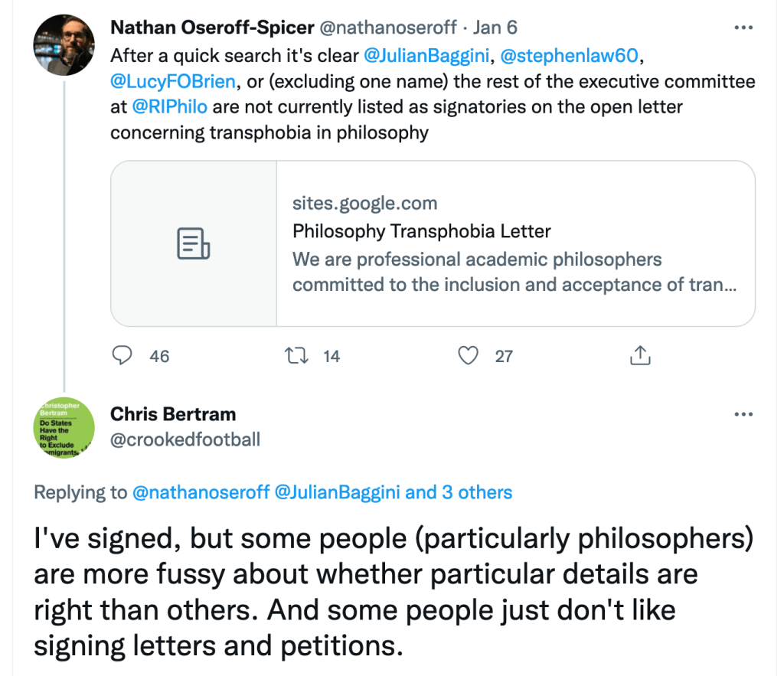Click the Chris Bertram display name
784x676 pixels.
(x=173, y=414)
